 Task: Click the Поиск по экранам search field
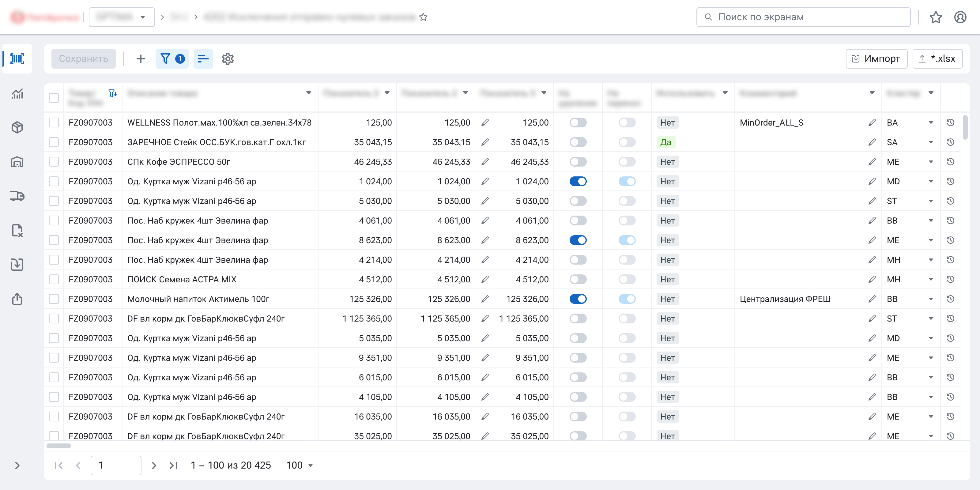pyautogui.click(x=803, y=17)
